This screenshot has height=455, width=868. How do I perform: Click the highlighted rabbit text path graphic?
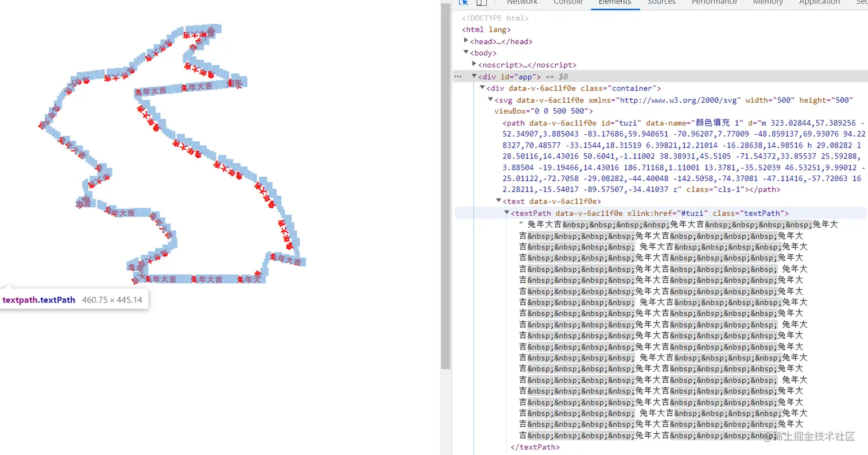coord(172,155)
